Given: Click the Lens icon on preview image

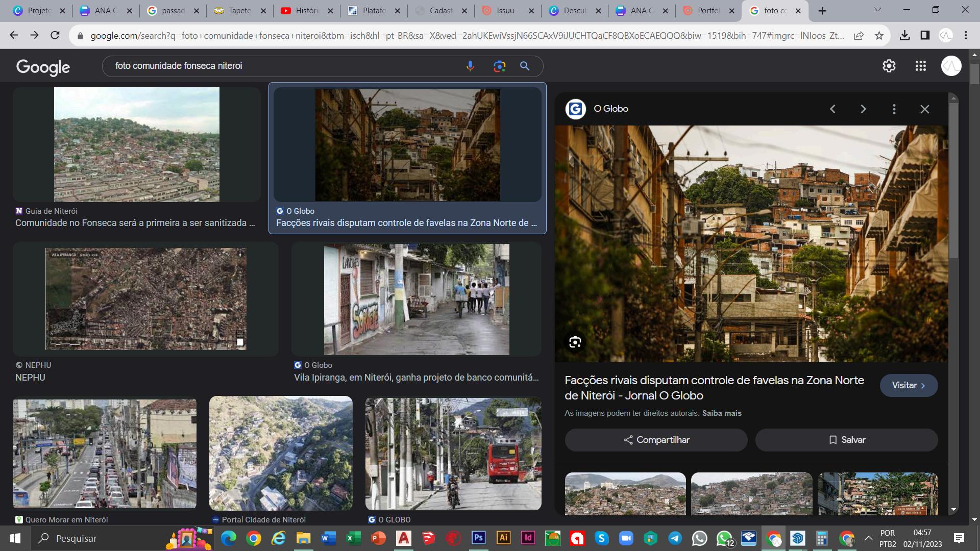Looking at the screenshot, I should coord(575,342).
